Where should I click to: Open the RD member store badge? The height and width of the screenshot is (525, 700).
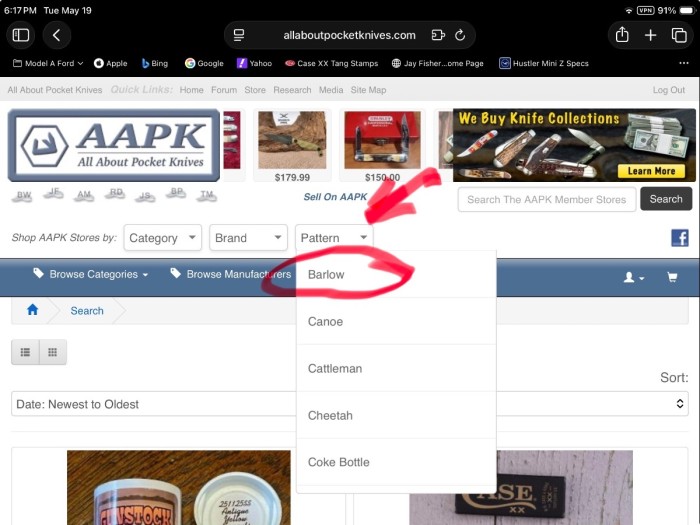tap(115, 193)
